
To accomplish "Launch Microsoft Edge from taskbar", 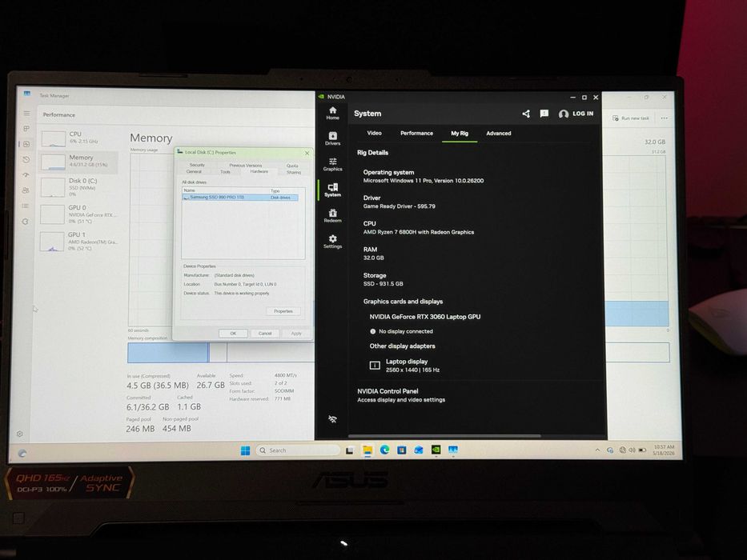I will [384, 450].
